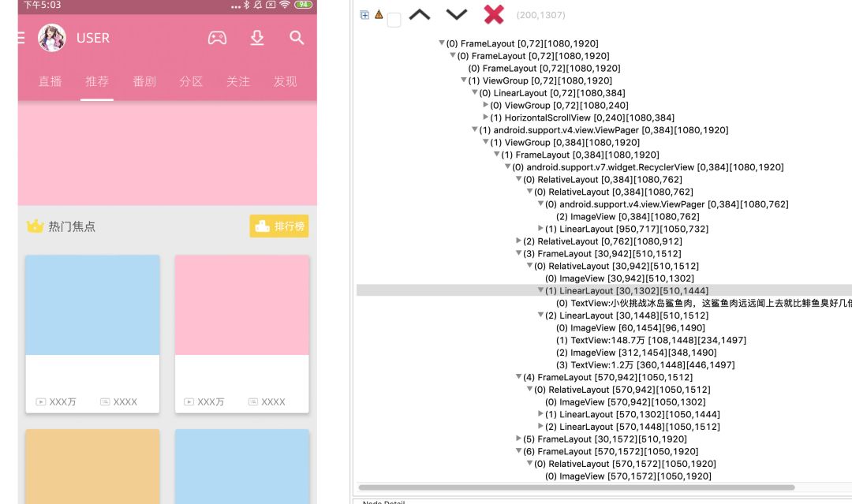Tap the pink banner image

click(x=167, y=153)
